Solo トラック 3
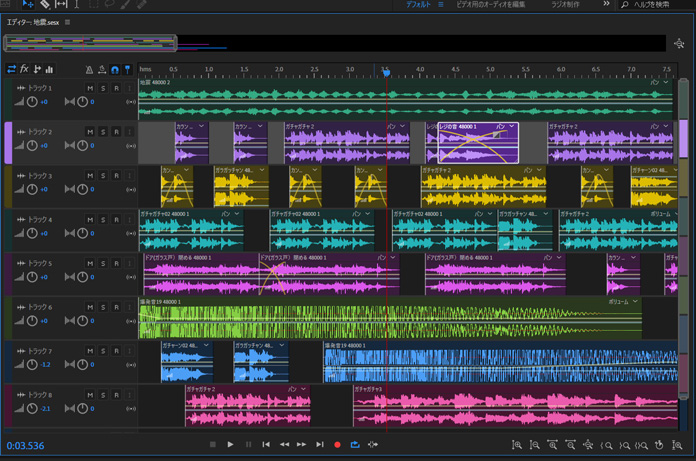The image size is (696, 461). point(103,176)
